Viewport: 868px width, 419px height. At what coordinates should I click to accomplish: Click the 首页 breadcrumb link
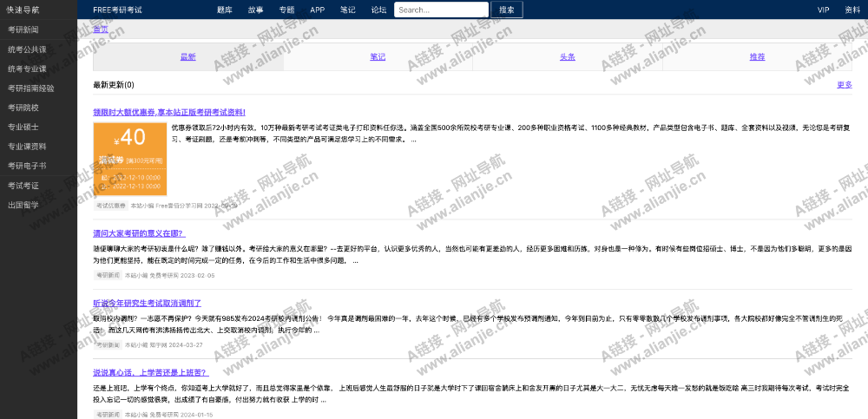pos(101,29)
